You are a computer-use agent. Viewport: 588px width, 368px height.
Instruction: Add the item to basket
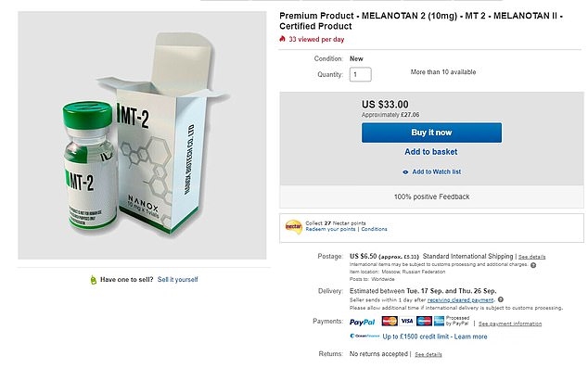[431, 152]
